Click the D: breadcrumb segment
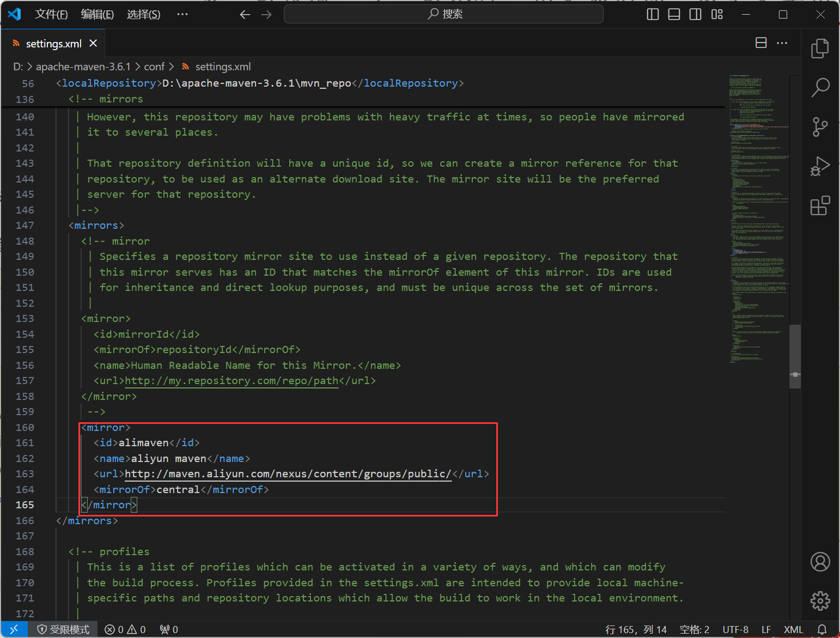The height and width of the screenshot is (638, 840). pos(18,66)
